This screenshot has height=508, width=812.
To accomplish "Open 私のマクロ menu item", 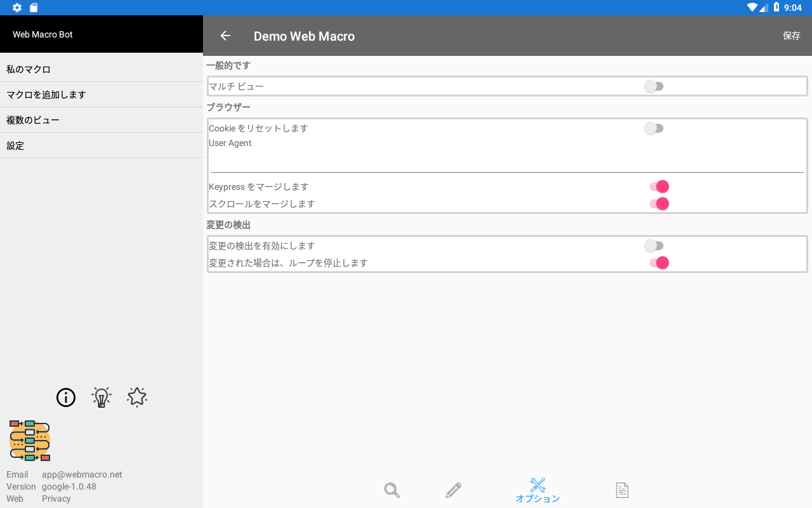I will click(x=101, y=69).
